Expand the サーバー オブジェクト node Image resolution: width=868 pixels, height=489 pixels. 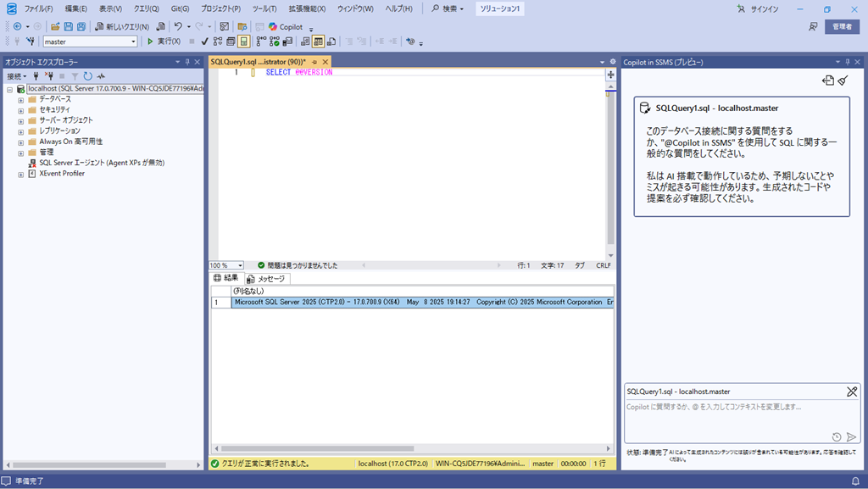21,121
